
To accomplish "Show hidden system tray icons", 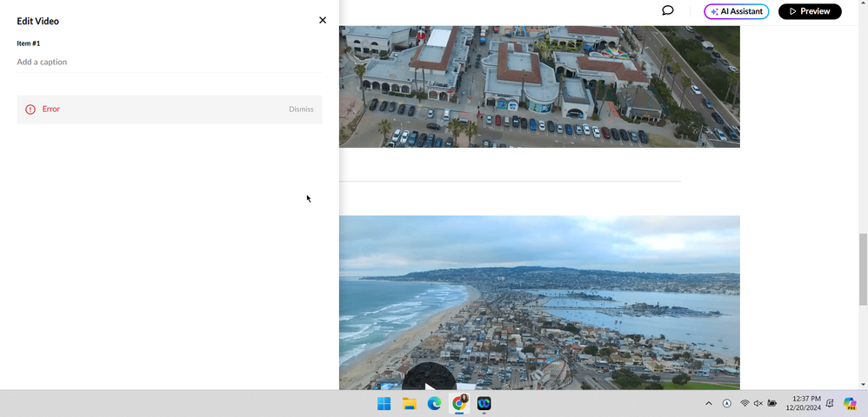I will pos(708,404).
